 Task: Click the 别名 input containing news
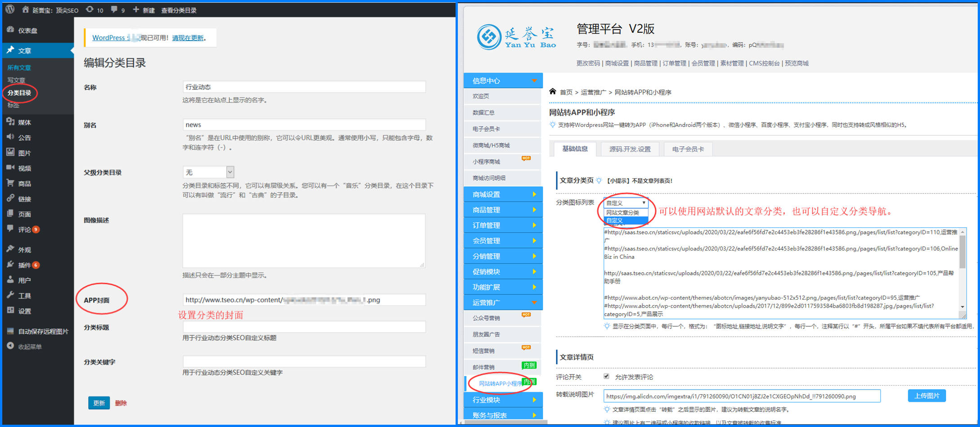pyautogui.click(x=304, y=125)
